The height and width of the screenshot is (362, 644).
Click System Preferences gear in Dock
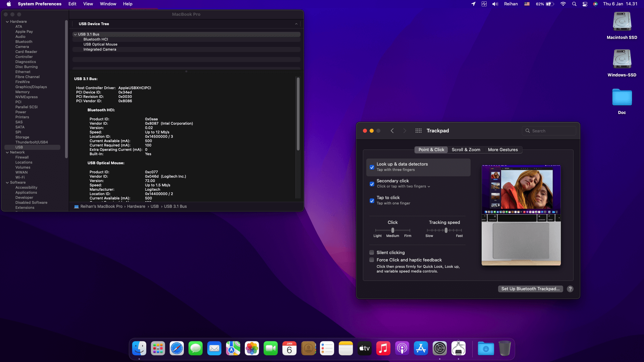coord(440,349)
